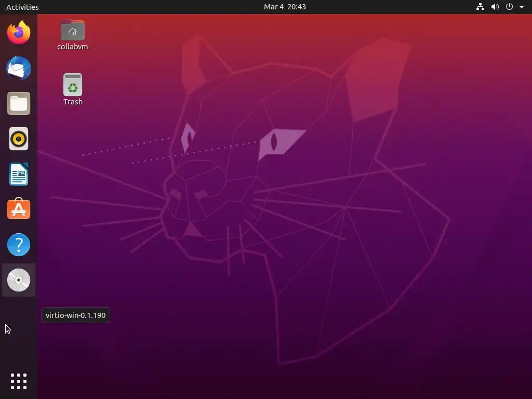This screenshot has width=532, height=399.
Task: Click the Trash label text
Action: pyautogui.click(x=73, y=102)
